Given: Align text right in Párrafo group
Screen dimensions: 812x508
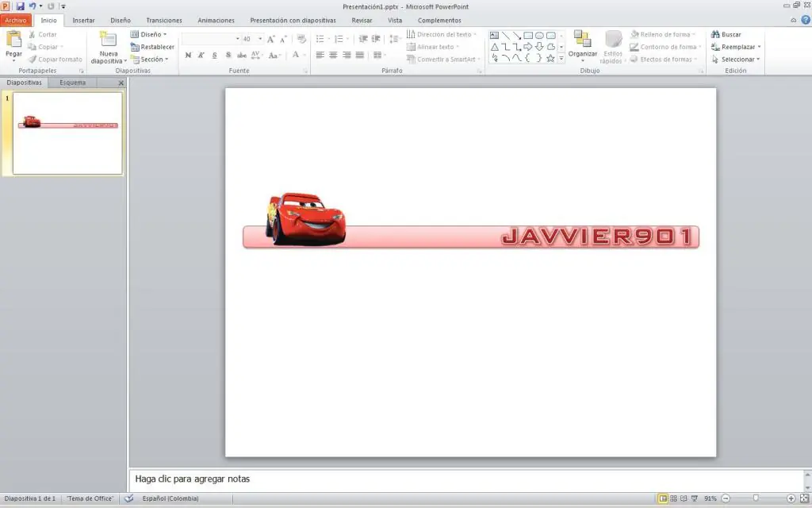Looking at the screenshot, I should tap(347, 55).
